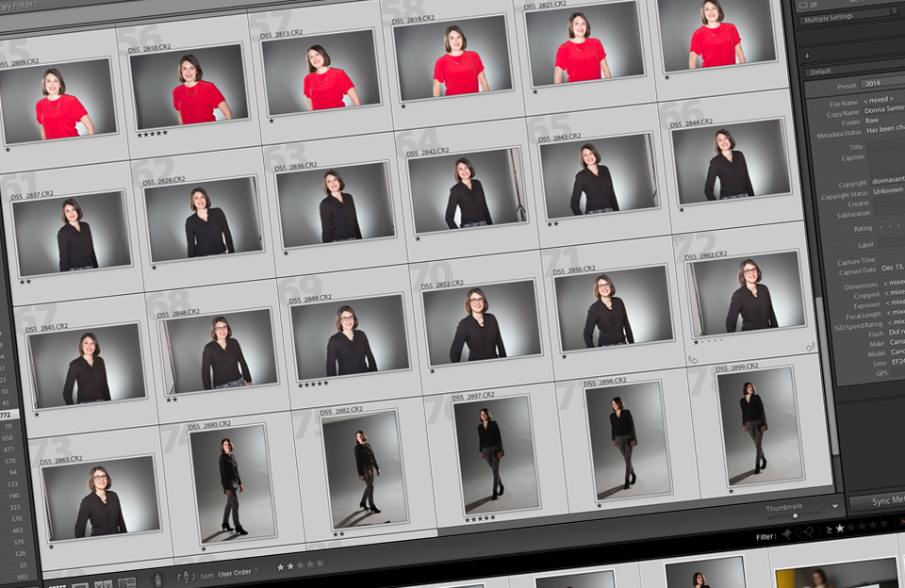Click the Folder value 'Raw'

coord(871,121)
